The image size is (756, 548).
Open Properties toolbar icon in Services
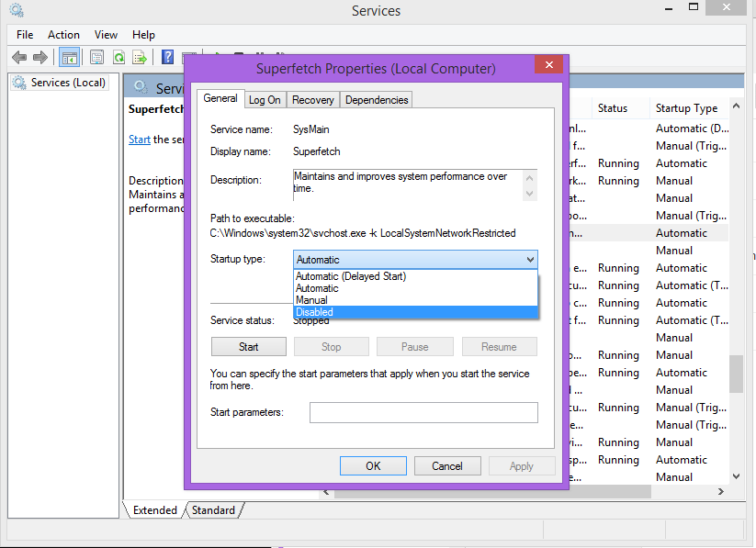pyautogui.click(x=96, y=57)
